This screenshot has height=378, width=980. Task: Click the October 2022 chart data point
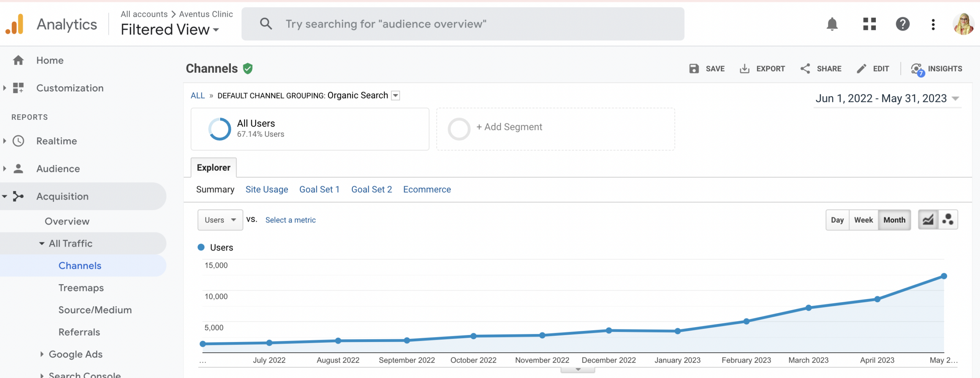(474, 336)
